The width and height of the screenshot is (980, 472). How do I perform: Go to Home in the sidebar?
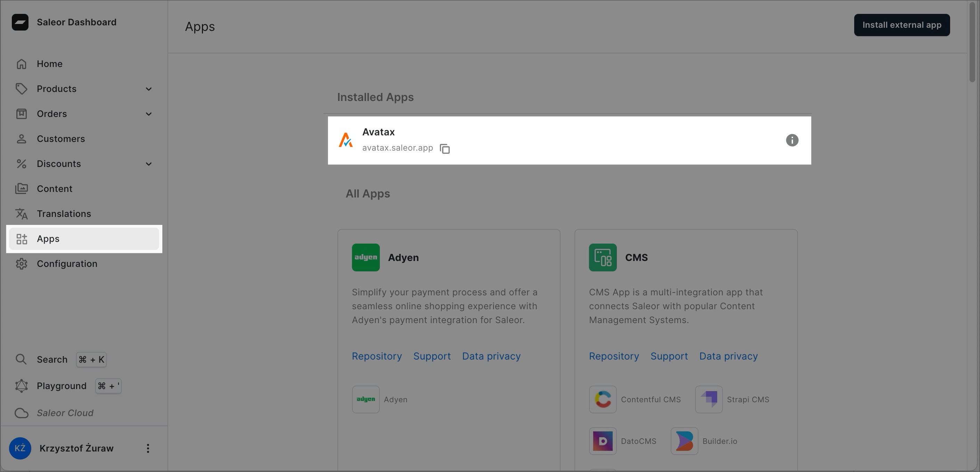coord(49,64)
